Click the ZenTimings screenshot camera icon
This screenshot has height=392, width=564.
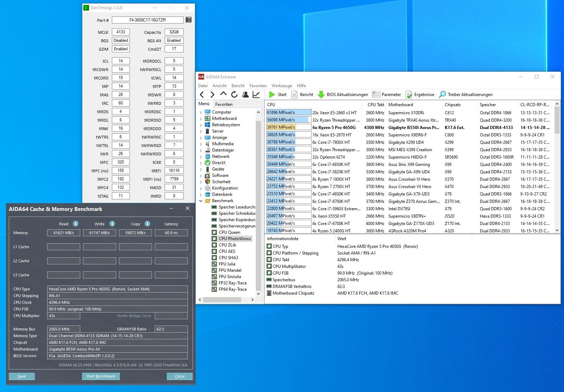click(189, 20)
